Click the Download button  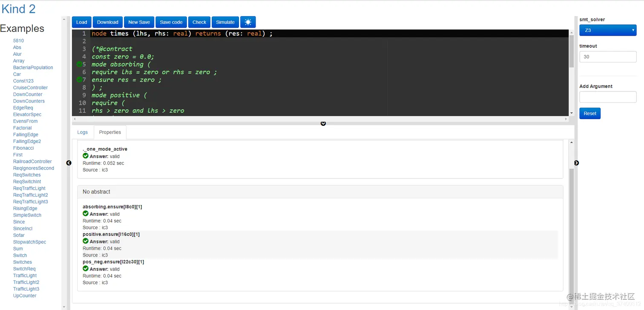point(108,22)
